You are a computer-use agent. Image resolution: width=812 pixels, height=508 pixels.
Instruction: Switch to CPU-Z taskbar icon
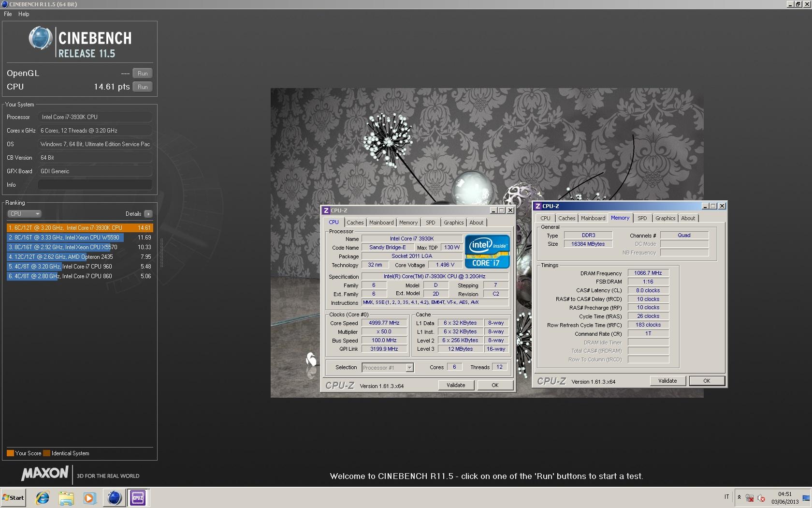tap(138, 497)
